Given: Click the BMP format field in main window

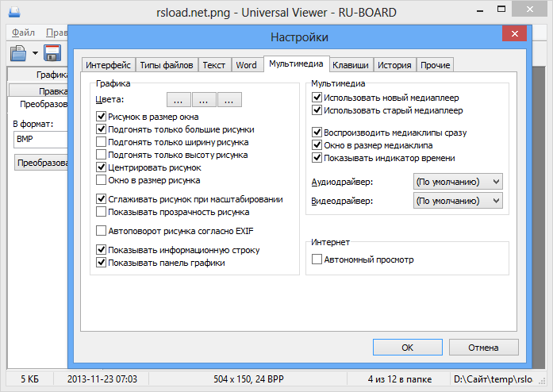Looking at the screenshot, I should pos(40,139).
